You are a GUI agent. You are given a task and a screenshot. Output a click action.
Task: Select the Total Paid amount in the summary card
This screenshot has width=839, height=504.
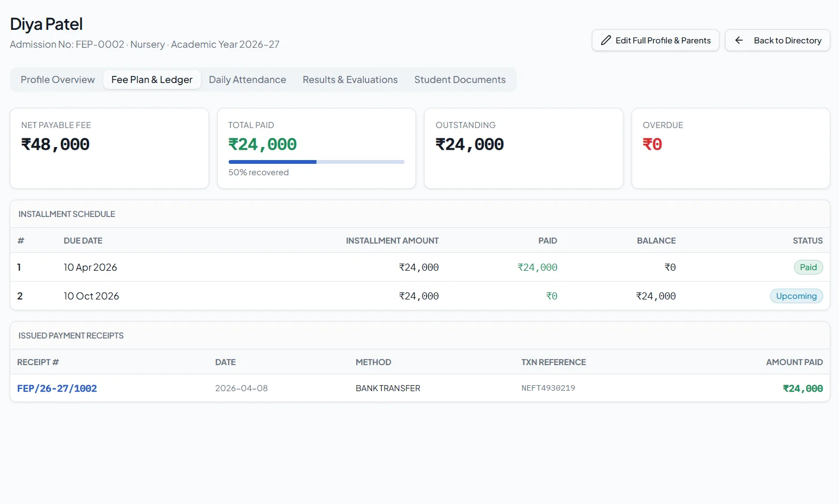262,144
